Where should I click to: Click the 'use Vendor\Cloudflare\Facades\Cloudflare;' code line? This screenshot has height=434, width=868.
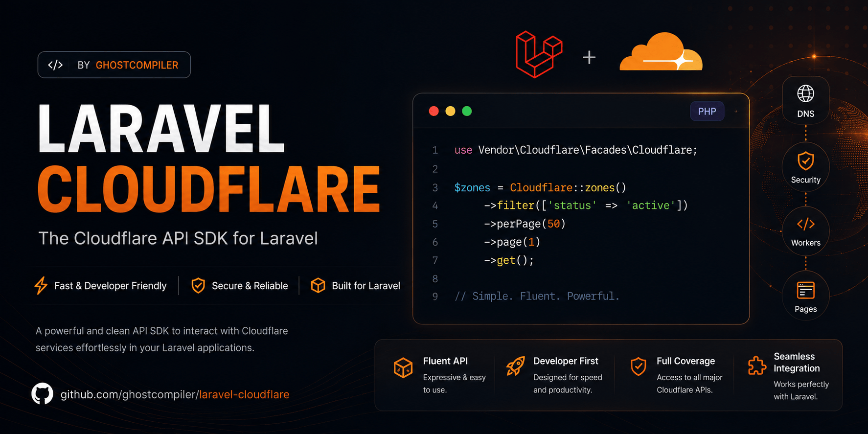(576, 150)
